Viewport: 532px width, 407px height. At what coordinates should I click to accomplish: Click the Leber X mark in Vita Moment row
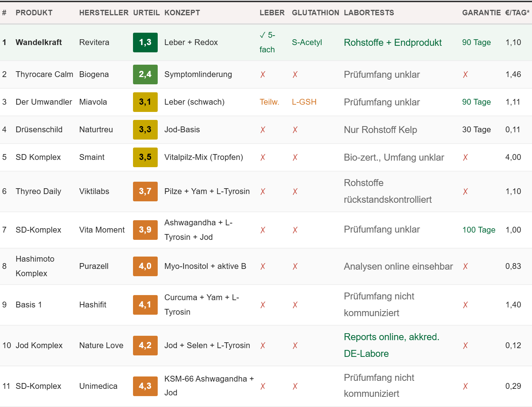[x=263, y=230]
